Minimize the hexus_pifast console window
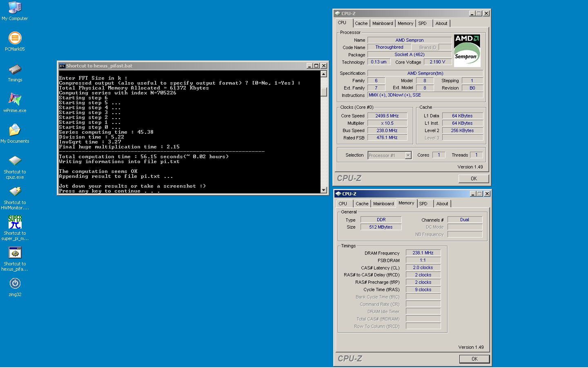This screenshot has width=588, height=368. pyautogui.click(x=310, y=66)
